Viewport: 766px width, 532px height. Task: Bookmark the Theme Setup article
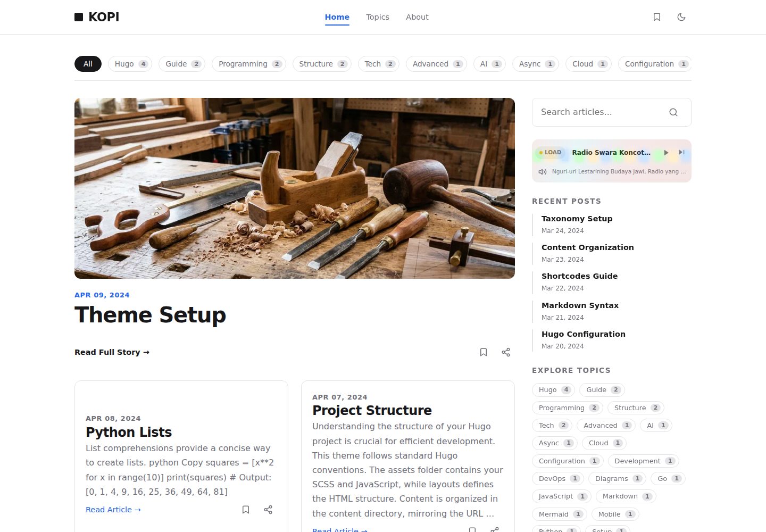[484, 352]
